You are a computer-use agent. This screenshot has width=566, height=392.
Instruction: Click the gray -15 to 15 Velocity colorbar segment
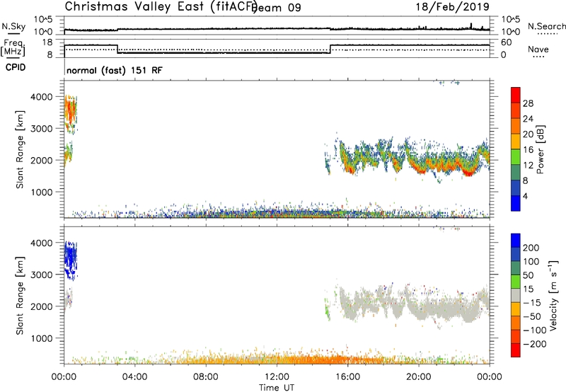(x=516, y=295)
